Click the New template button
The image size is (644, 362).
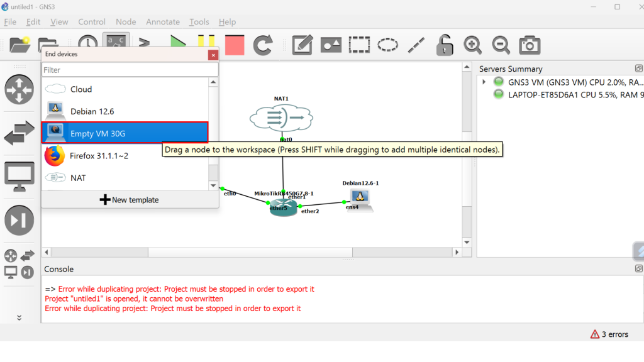130,200
